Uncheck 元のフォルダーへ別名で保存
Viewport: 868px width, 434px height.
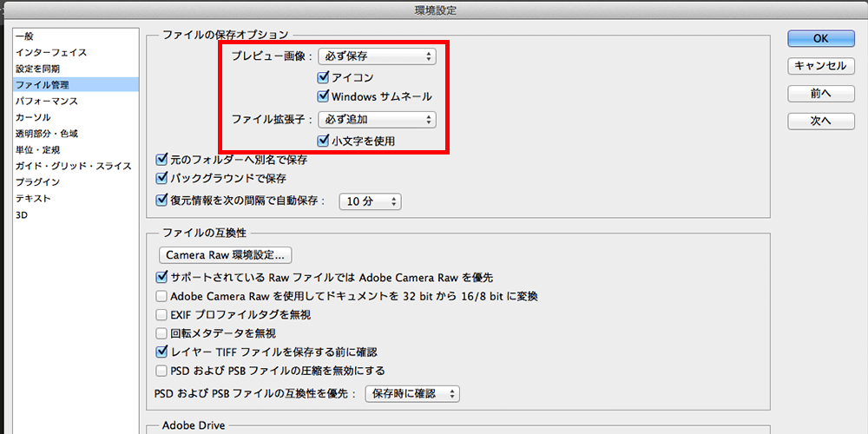[x=161, y=161]
